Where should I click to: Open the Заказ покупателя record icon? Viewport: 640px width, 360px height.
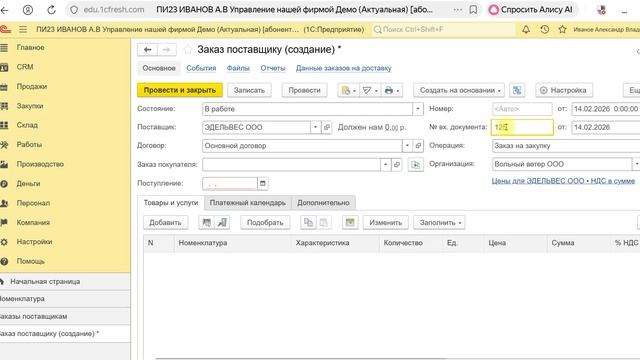[397, 164]
